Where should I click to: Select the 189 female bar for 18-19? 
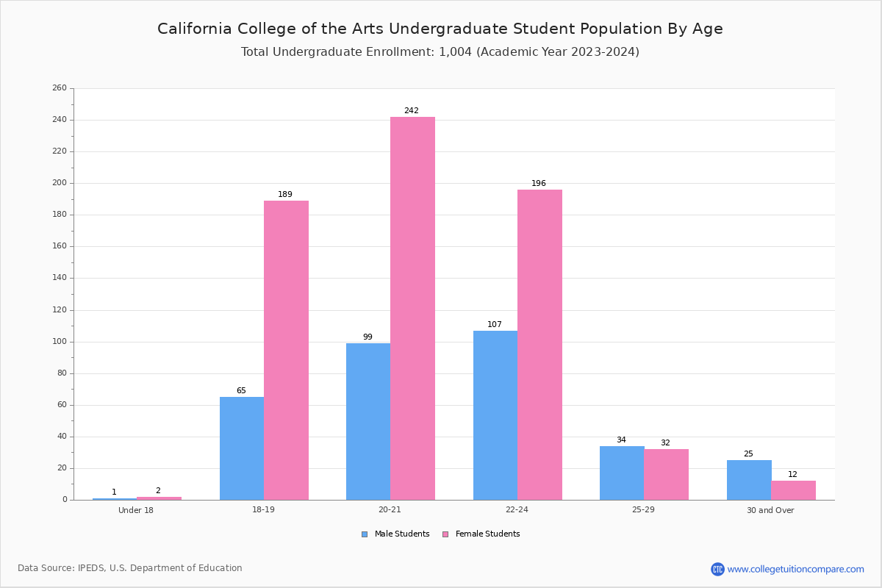pyautogui.click(x=286, y=351)
